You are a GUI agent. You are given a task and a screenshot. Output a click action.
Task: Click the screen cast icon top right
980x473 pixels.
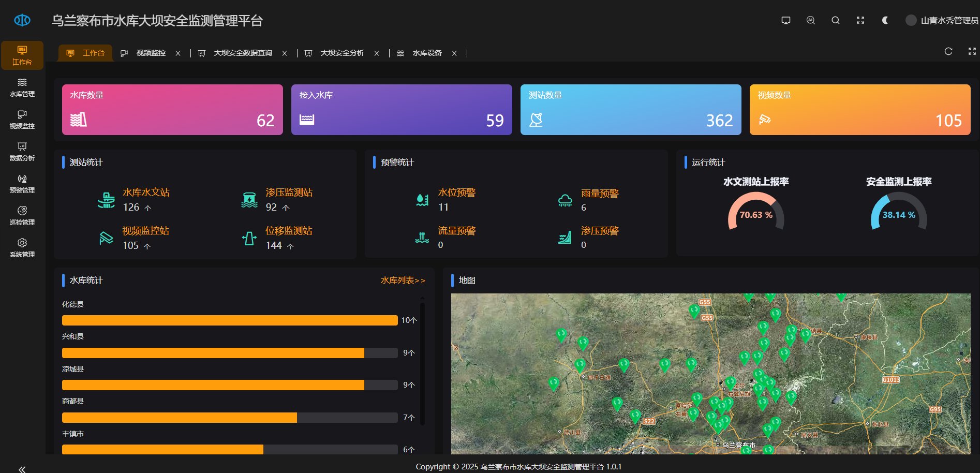[x=786, y=20]
